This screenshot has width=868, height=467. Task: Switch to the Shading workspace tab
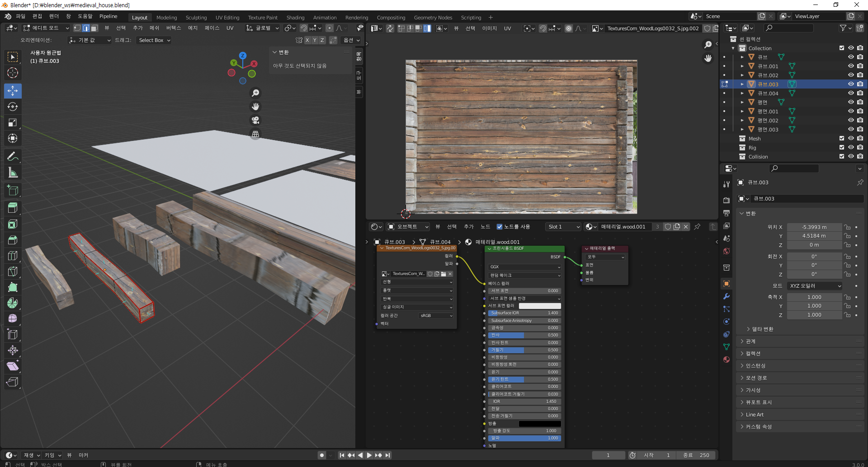coord(295,18)
